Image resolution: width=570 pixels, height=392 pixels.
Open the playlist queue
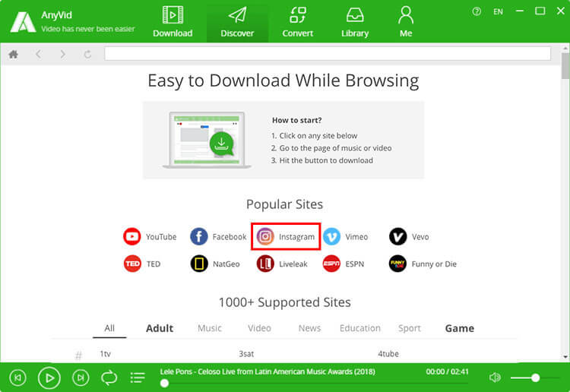[x=138, y=378]
